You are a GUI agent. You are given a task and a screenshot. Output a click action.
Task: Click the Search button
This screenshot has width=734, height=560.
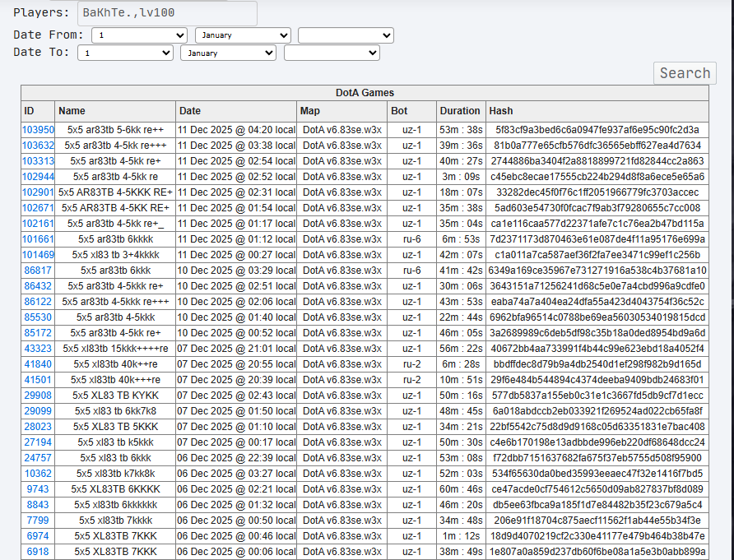tap(685, 73)
